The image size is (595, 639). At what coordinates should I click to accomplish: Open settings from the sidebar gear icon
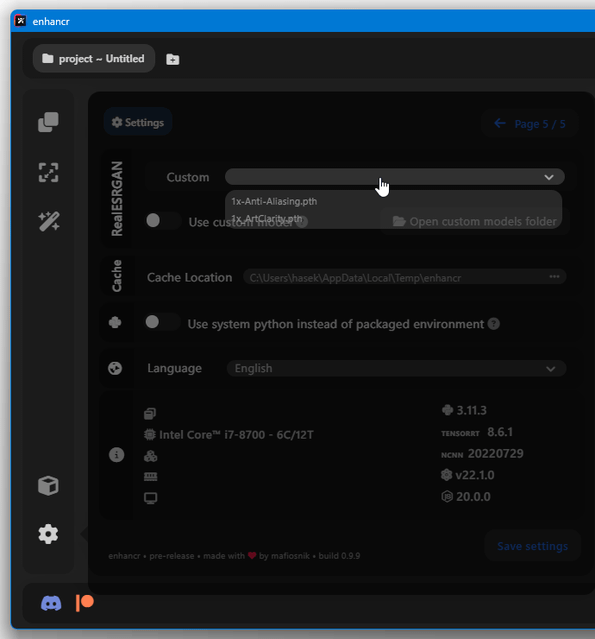pyautogui.click(x=48, y=534)
